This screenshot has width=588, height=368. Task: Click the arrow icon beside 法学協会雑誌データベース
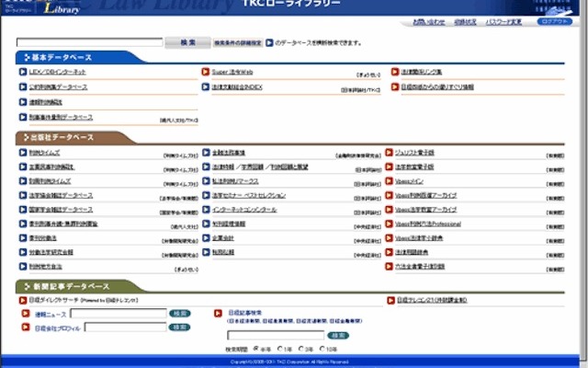pos(23,195)
